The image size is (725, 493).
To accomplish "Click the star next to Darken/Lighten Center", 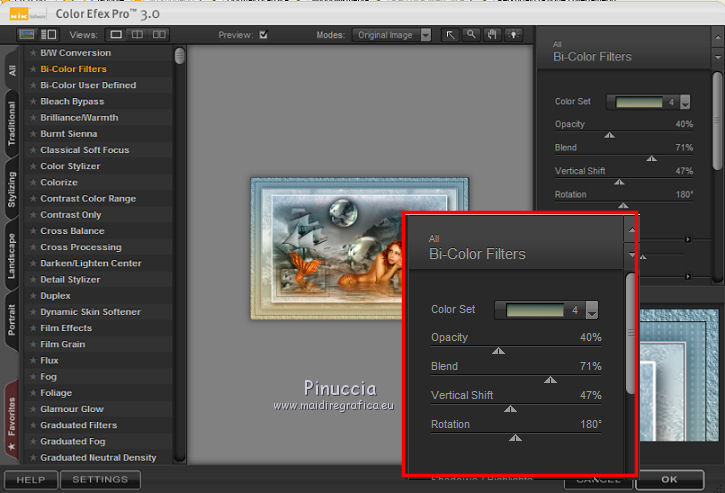I will pos(33,263).
